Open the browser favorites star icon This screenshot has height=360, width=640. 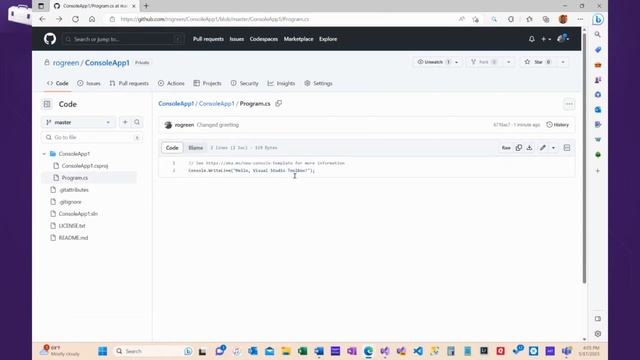pos(529,19)
